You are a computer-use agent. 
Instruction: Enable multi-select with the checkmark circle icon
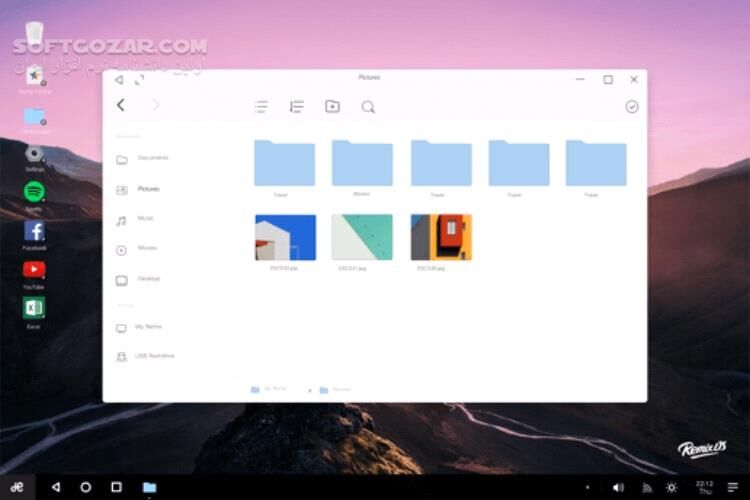point(632,107)
